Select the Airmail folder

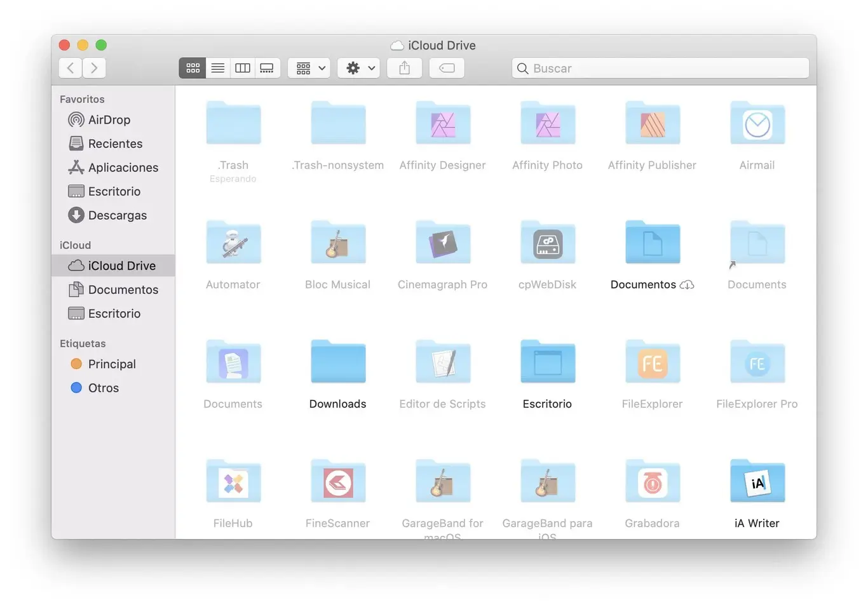click(757, 123)
